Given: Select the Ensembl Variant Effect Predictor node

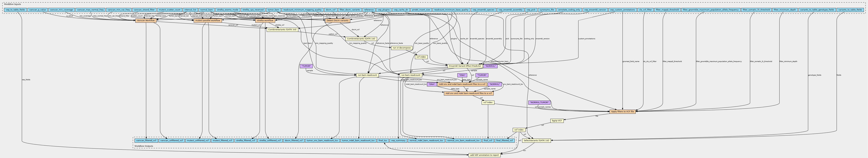Looking at the screenshot, I should [x=465, y=66].
